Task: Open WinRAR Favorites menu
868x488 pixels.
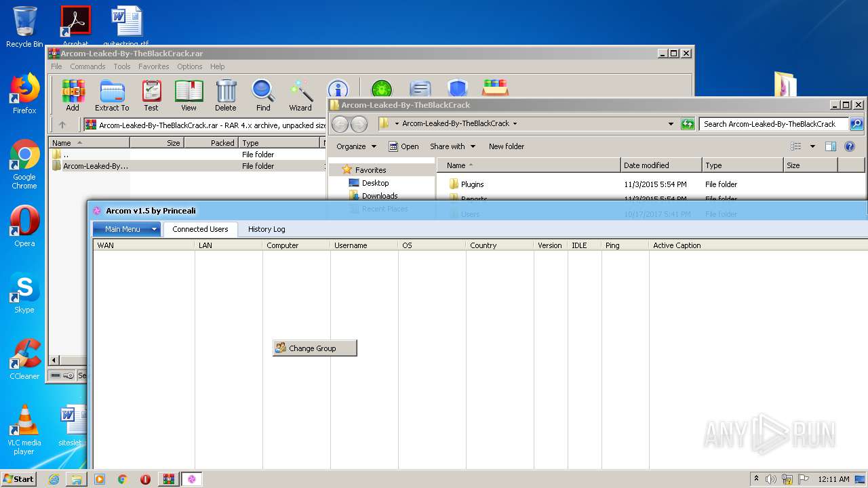Action: [x=154, y=66]
